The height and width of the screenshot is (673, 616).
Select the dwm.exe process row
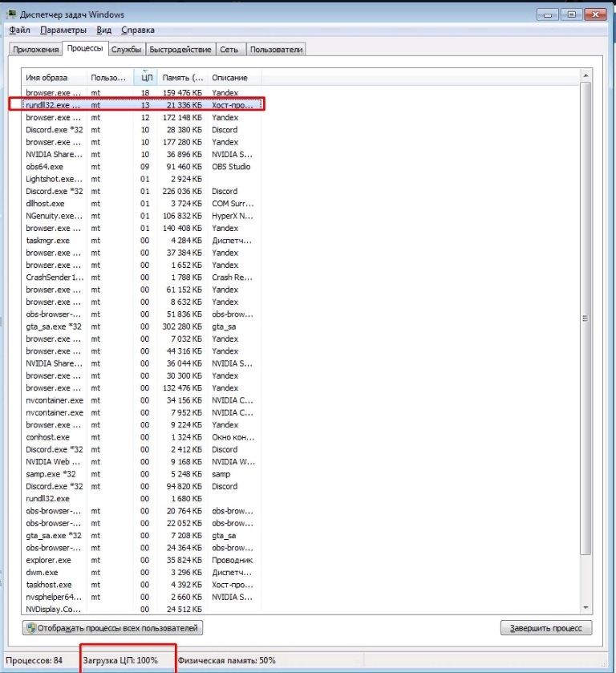pyautogui.click(x=142, y=573)
